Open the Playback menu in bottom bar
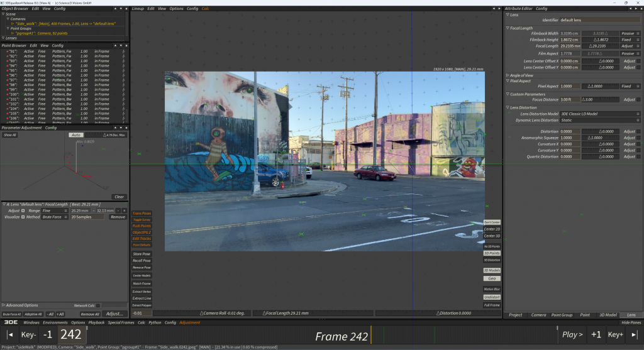The height and width of the screenshot is (350, 644). coord(96,322)
